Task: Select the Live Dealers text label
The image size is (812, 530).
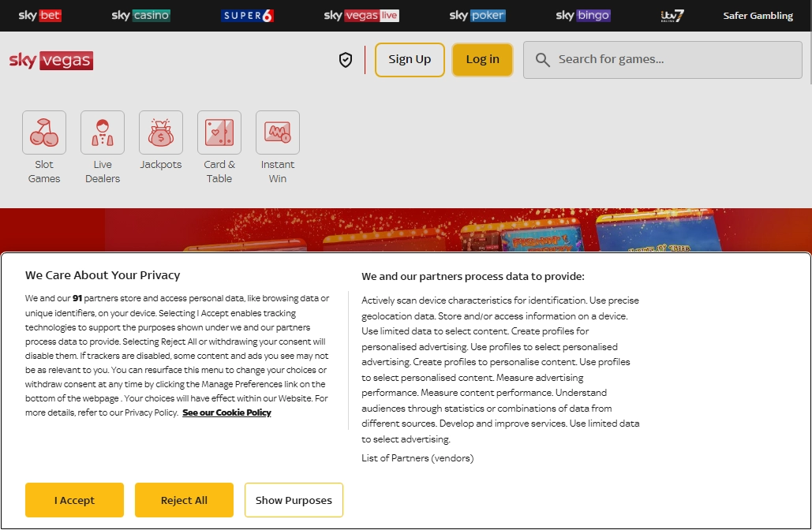Action: (103, 171)
